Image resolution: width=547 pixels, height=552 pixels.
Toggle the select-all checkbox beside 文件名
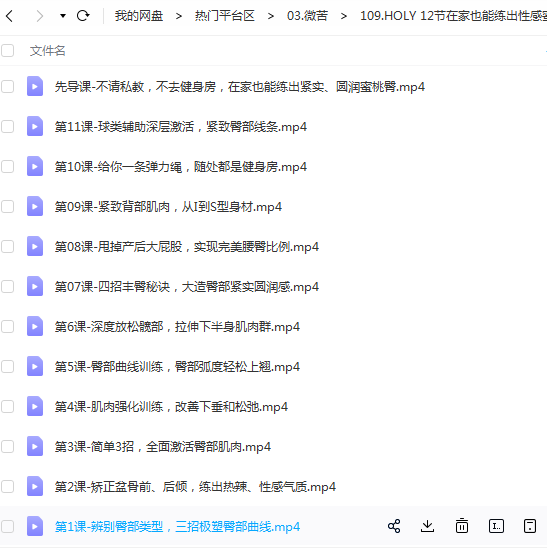click(7, 50)
